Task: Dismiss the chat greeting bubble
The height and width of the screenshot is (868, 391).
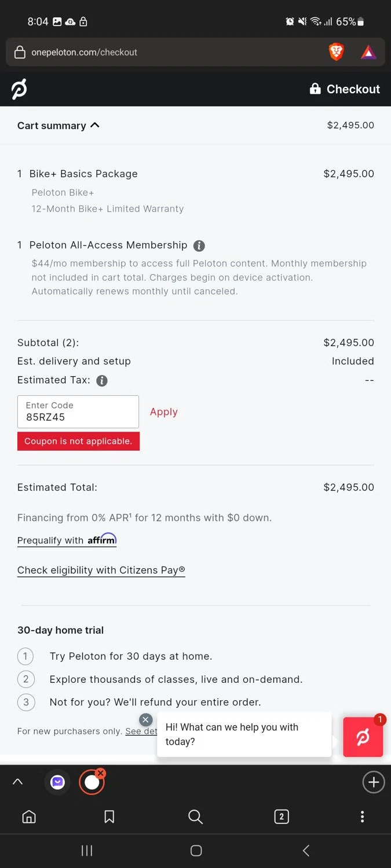Action: [145, 719]
